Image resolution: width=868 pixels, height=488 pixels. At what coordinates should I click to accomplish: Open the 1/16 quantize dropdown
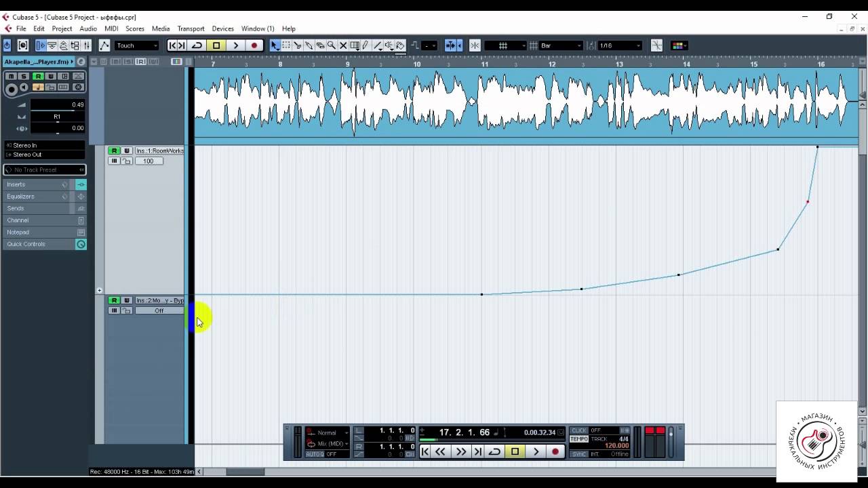(620, 45)
